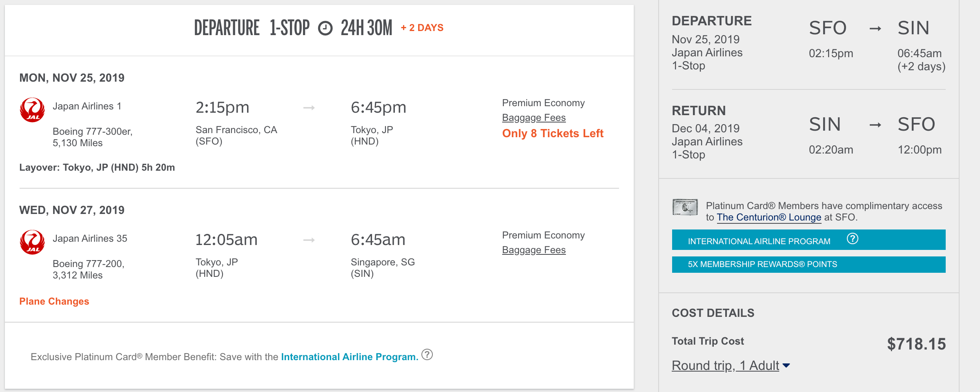Follow the International Airline Program link
Viewport: 980px width, 392px height.
coord(350,357)
